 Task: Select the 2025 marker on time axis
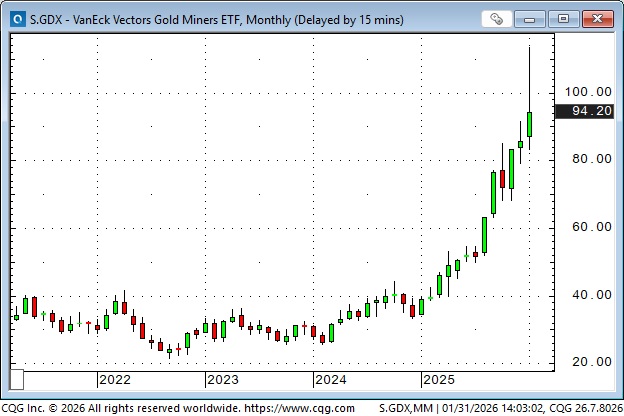click(439, 380)
